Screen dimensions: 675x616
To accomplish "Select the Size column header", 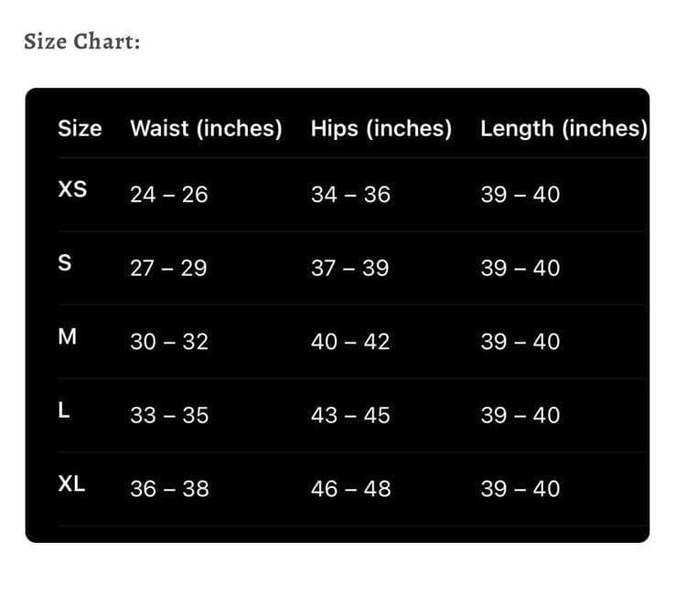I will coord(80,128).
